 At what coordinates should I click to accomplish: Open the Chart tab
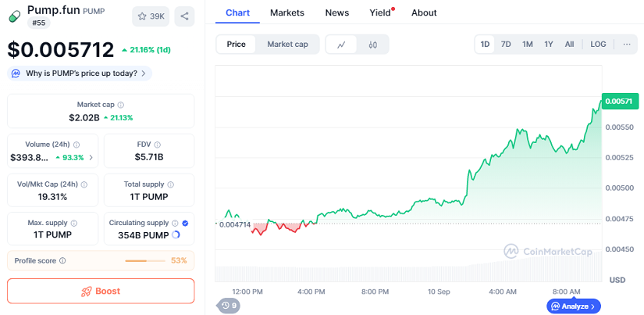tap(237, 13)
